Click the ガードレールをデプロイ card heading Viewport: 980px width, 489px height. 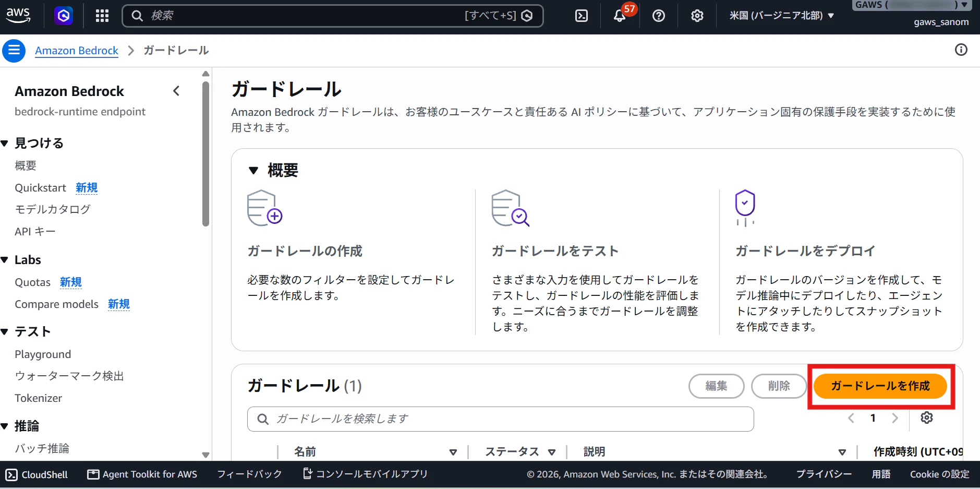(805, 251)
